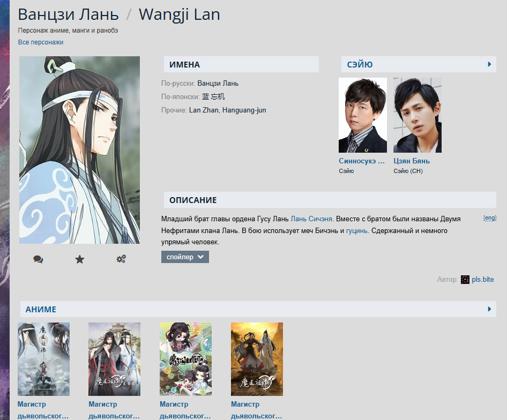Follow the гуцинь link in description
The width and height of the screenshot is (507, 420).
coord(356,231)
